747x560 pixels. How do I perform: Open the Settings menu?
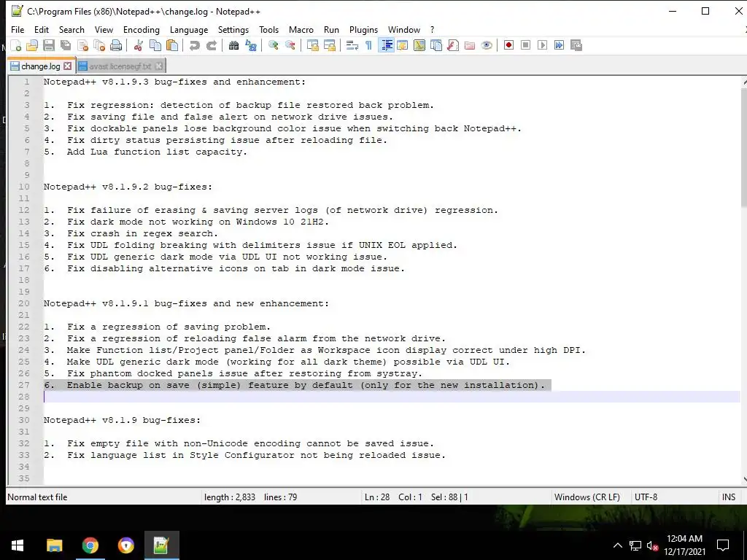coord(233,29)
